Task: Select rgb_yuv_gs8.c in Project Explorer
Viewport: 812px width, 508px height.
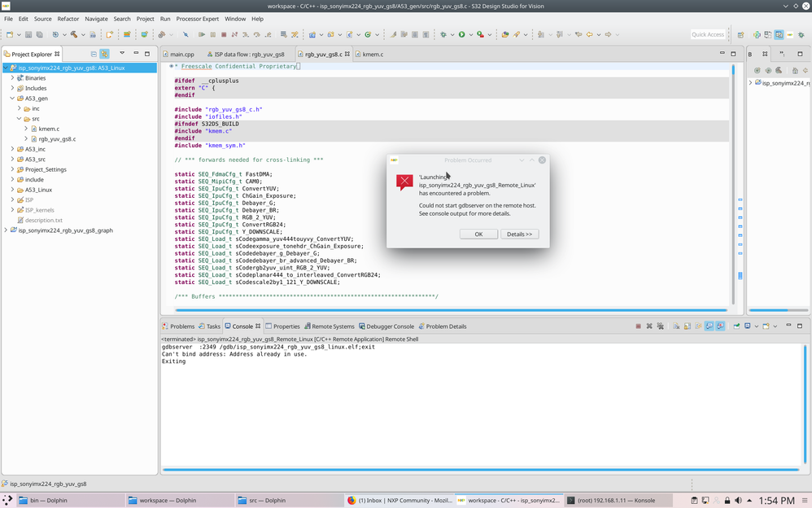Action: 57,139
